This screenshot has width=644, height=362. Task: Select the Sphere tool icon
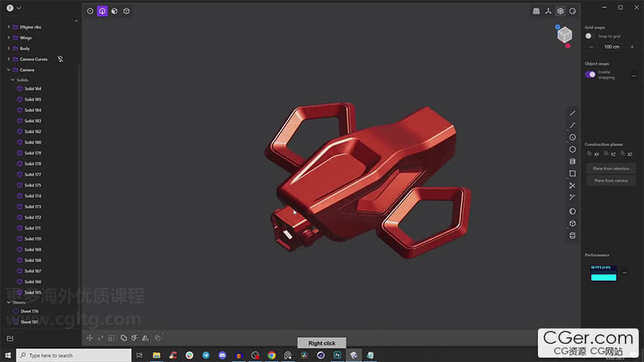pyautogui.click(x=572, y=211)
